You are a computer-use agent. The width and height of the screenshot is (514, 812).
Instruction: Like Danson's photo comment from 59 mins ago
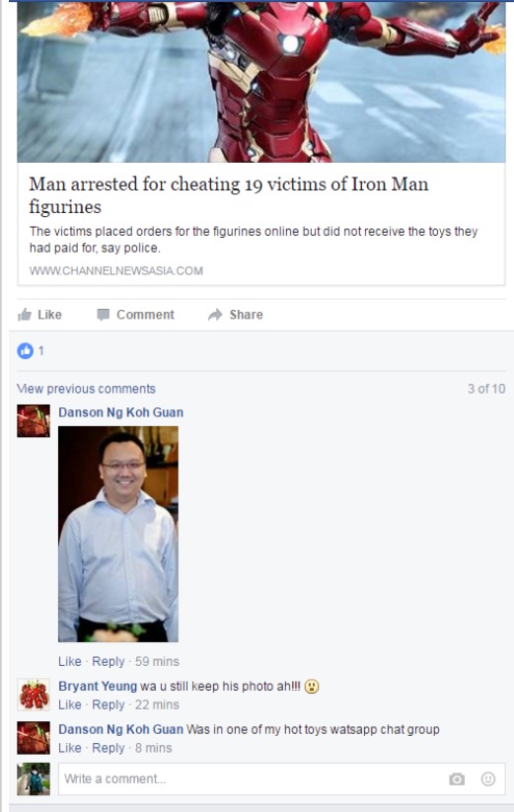tap(70, 661)
